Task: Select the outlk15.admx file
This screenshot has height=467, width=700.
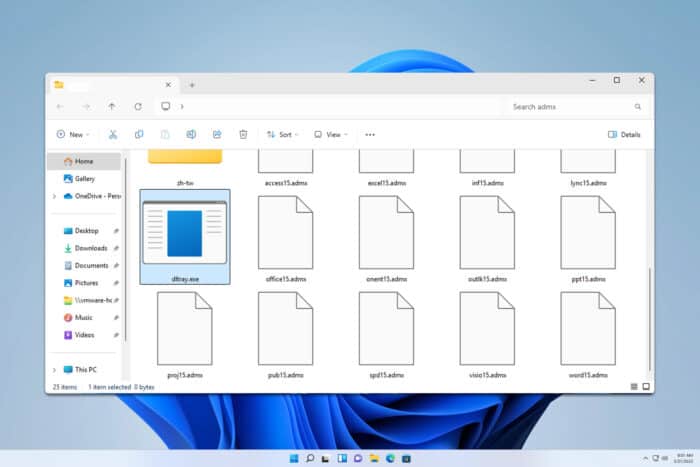Action: point(488,239)
